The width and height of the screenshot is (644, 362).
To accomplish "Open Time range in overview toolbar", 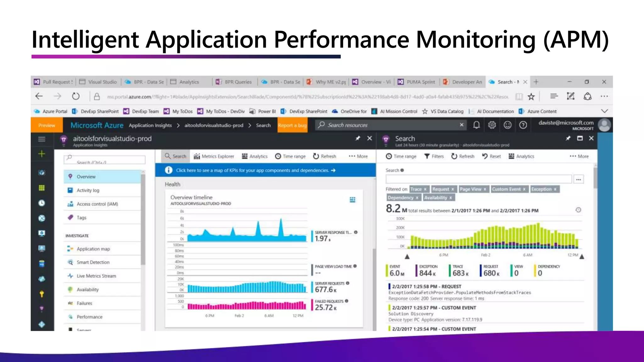I will tap(290, 156).
